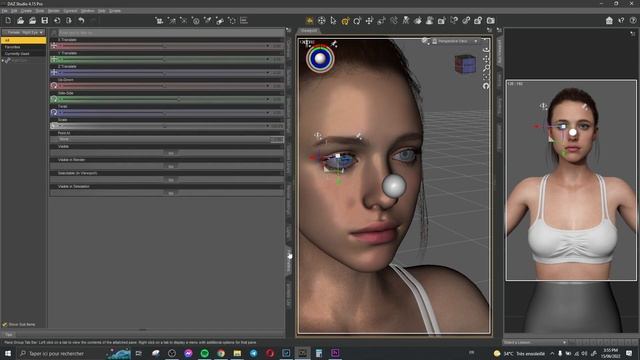Toggle the Visible in Simulation button

pyautogui.click(x=171, y=193)
